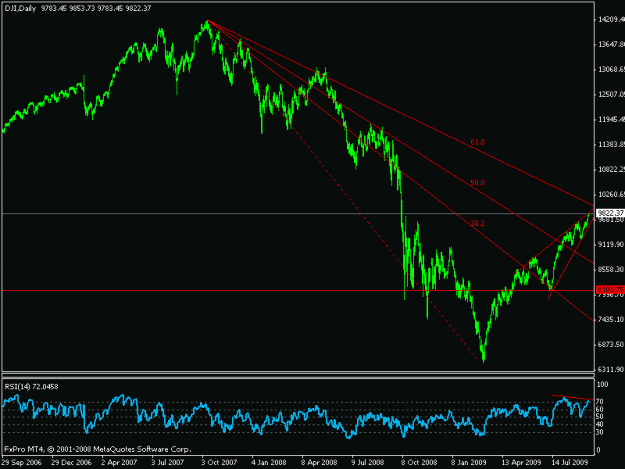This screenshot has height=469, width=625.
Task: Select the 38.2 Fibonacci fan label
Action: coord(478,224)
